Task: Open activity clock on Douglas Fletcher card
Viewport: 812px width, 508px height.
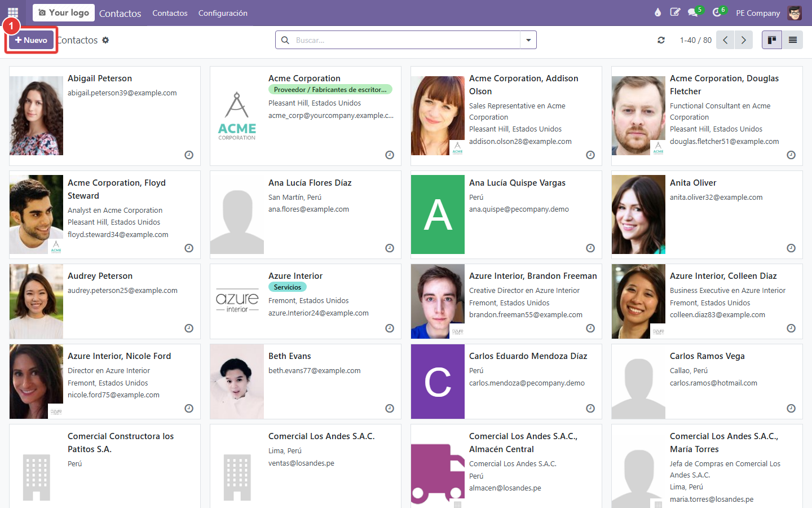Action: click(x=791, y=155)
